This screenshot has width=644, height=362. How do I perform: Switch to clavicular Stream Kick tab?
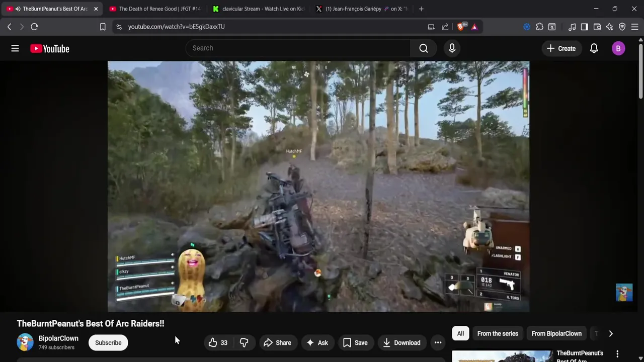[x=259, y=9]
